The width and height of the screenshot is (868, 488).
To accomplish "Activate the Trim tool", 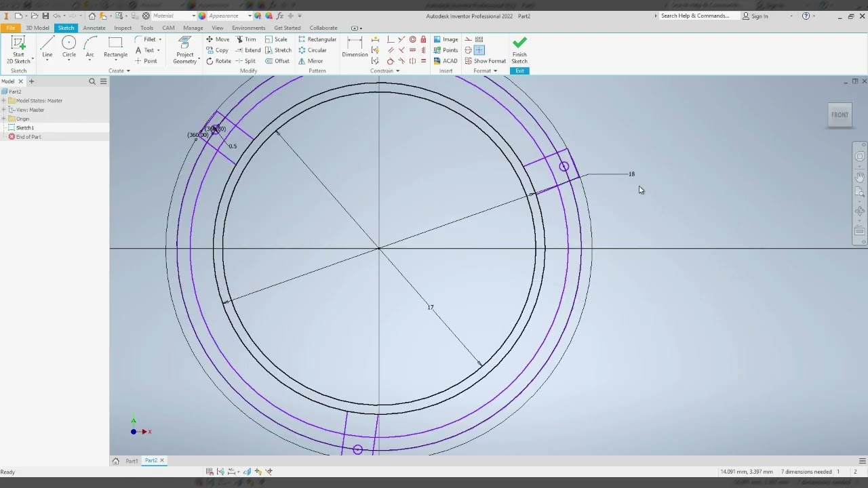I will click(246, 39).
